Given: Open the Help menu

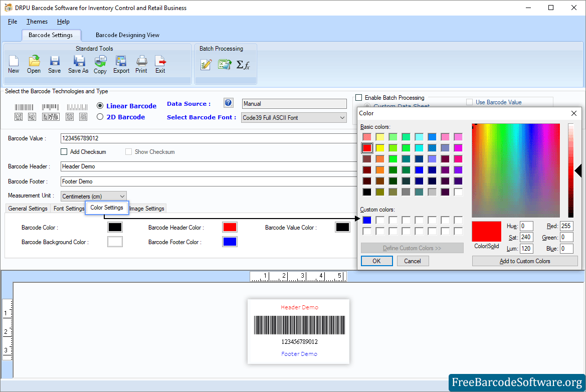Looking at the screenshot, I should (x=63, y=22).
